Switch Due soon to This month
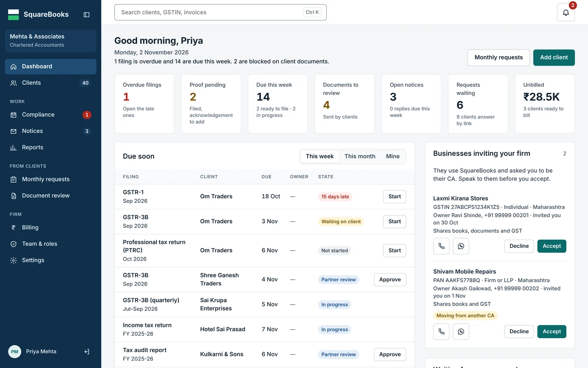588x368 pixels. tap(360, 157)
